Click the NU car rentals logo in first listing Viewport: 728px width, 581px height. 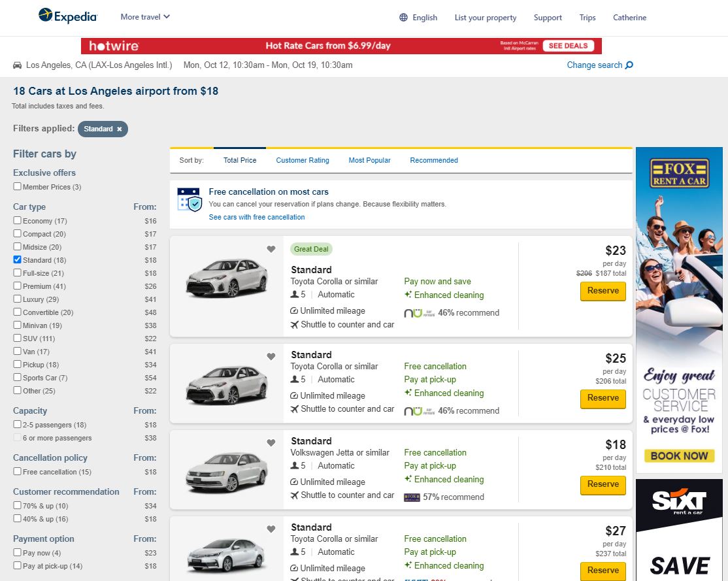coord(420,313)
